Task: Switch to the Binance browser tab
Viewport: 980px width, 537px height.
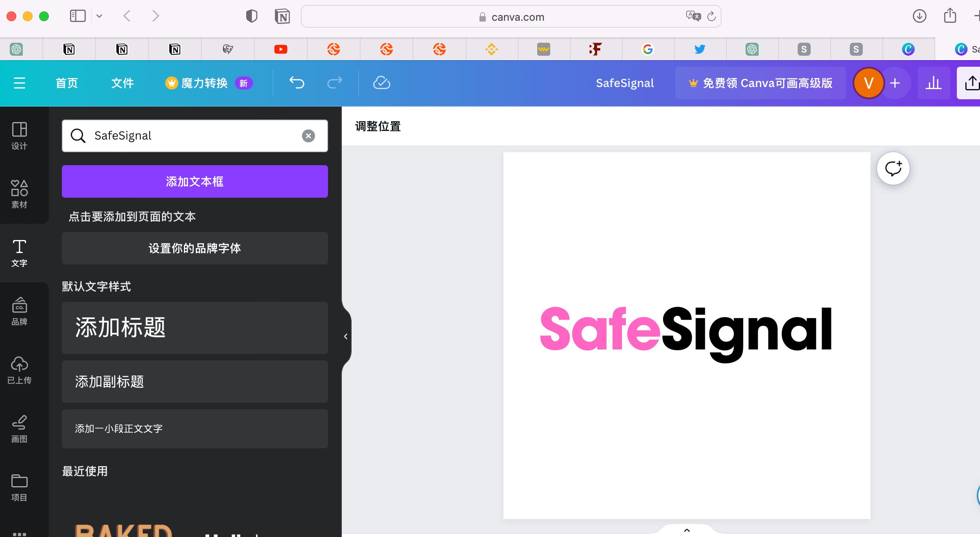Action: [492, 49]
